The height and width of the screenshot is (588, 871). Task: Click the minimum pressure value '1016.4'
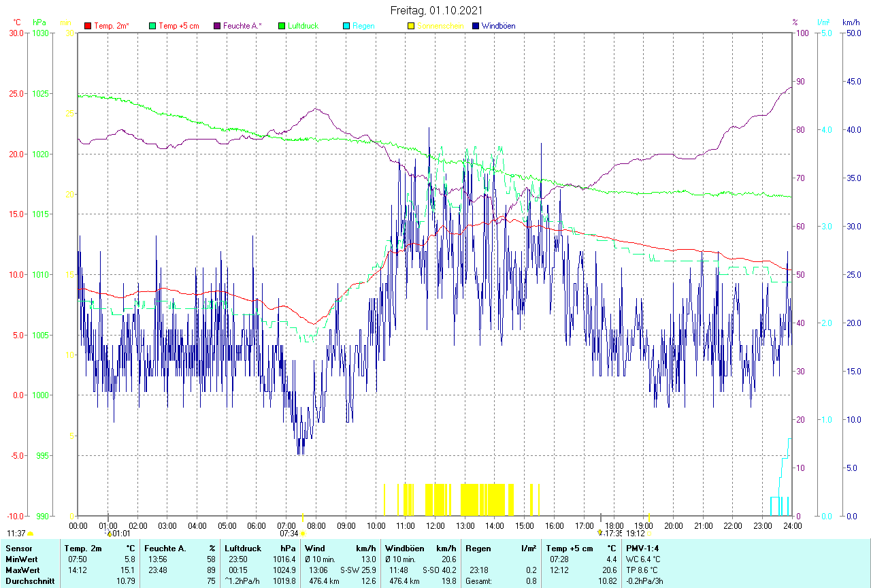pos(283,559)
